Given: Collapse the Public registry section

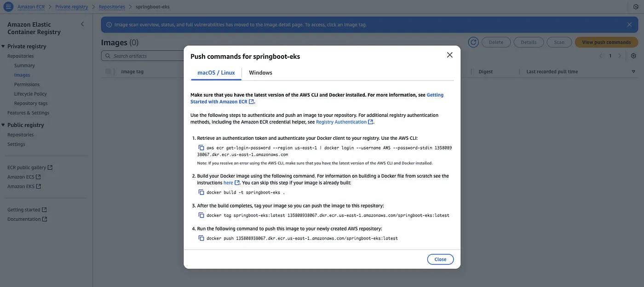Looking at the screenshot, I should [3, 125].
